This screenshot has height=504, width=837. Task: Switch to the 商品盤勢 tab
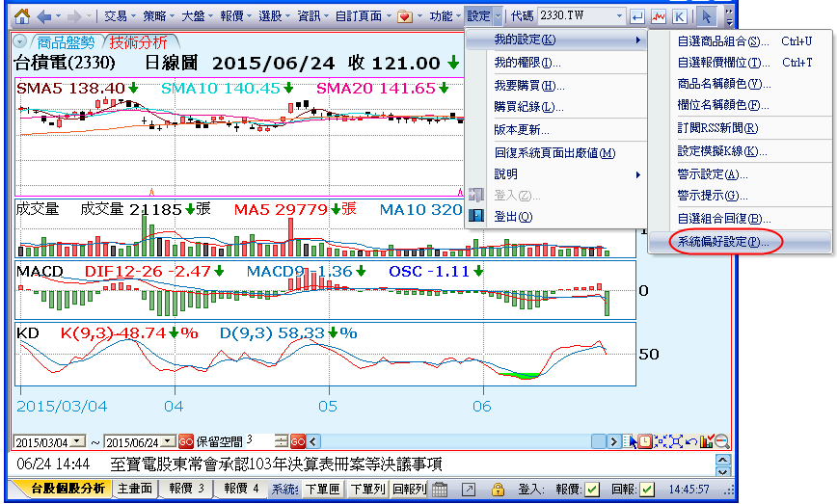point(66,41)
